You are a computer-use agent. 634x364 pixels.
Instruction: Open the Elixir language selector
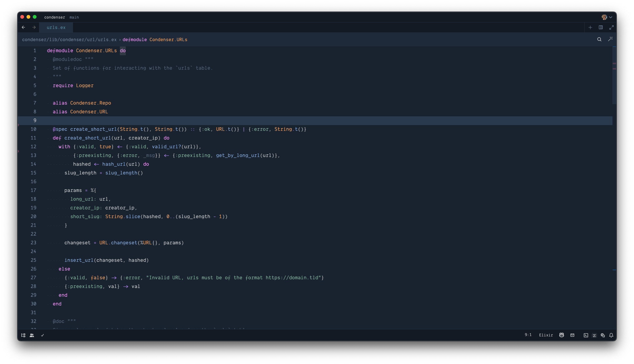click(x=546, y=335)
